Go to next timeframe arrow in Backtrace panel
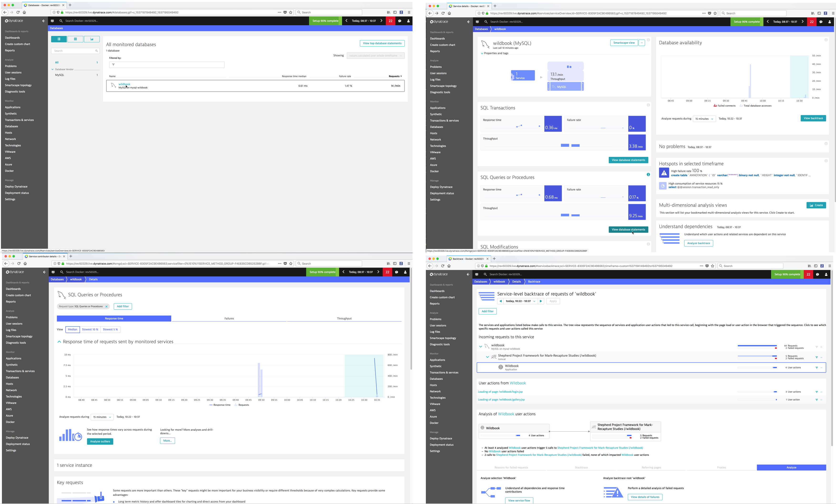The height and width of the screenshot is (504, 836). click(541, 301)
